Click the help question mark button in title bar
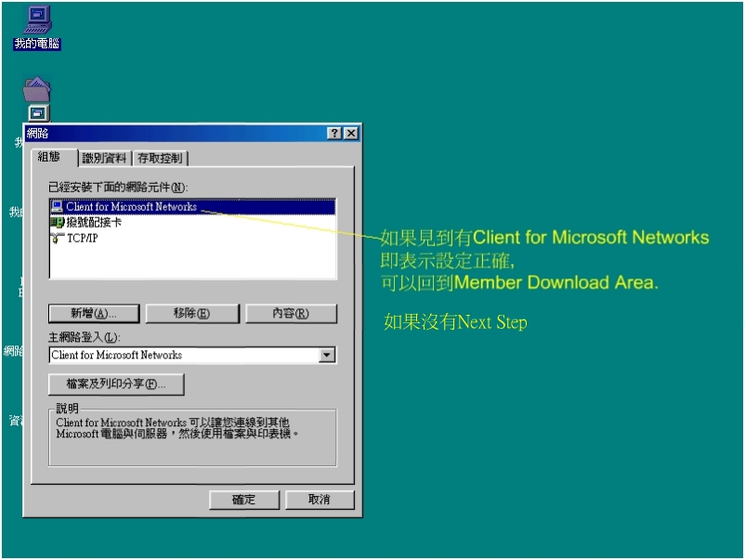This screenshot has height=560, width=745. point(334,134)
